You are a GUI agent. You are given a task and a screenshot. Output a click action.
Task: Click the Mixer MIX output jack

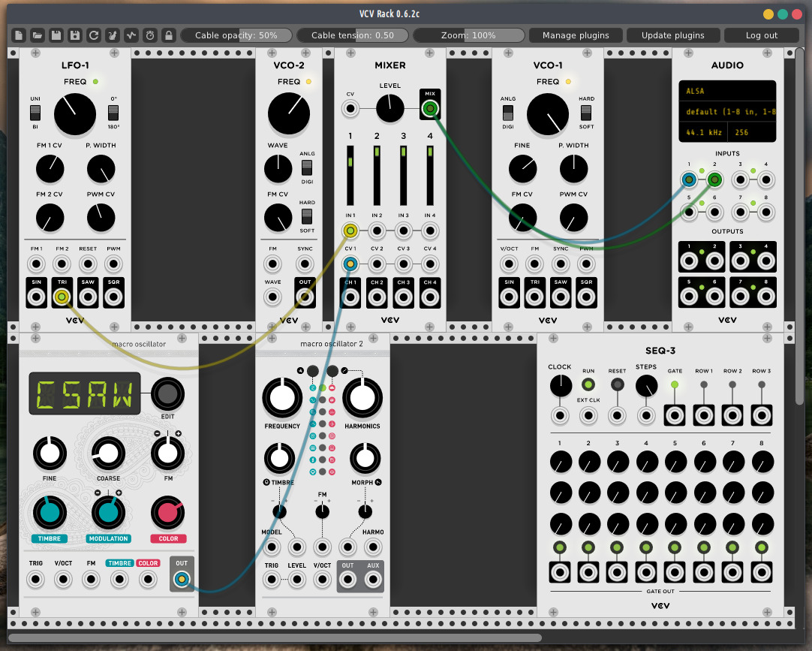point(430,108)
